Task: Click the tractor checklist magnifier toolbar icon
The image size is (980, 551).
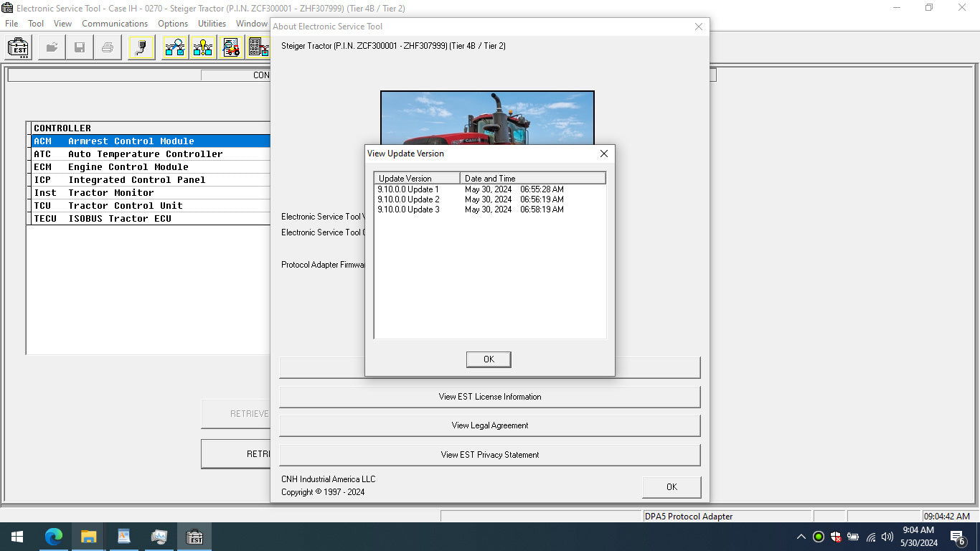Action: pos(230,48)
